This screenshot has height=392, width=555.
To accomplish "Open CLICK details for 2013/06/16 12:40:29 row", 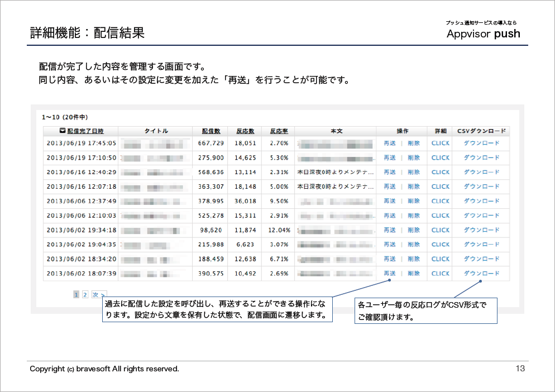I will pos(441,172).
